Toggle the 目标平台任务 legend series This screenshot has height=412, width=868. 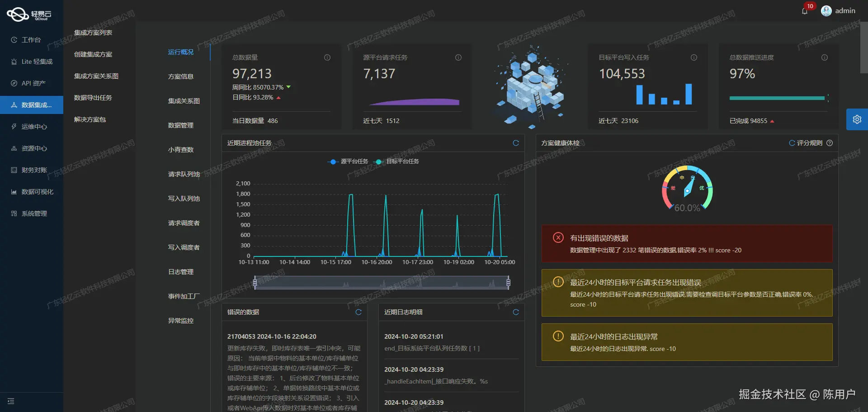(x=396, y=161)
